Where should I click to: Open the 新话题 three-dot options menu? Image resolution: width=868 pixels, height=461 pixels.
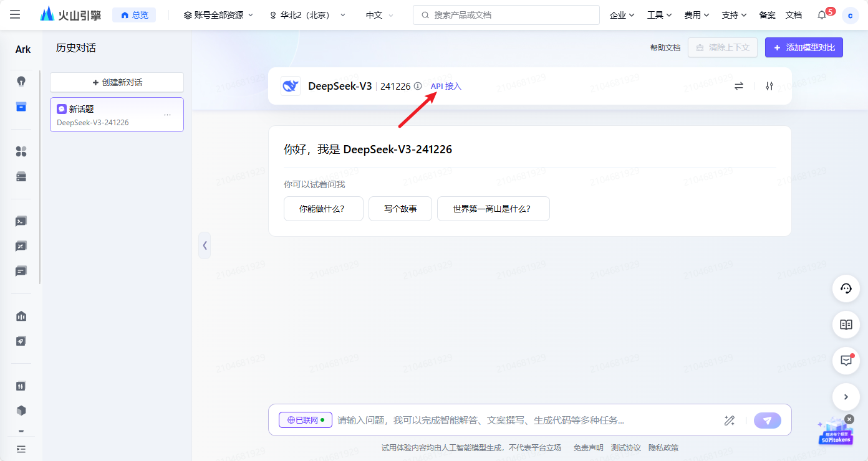pyautogui.click(x=167, y=115)
